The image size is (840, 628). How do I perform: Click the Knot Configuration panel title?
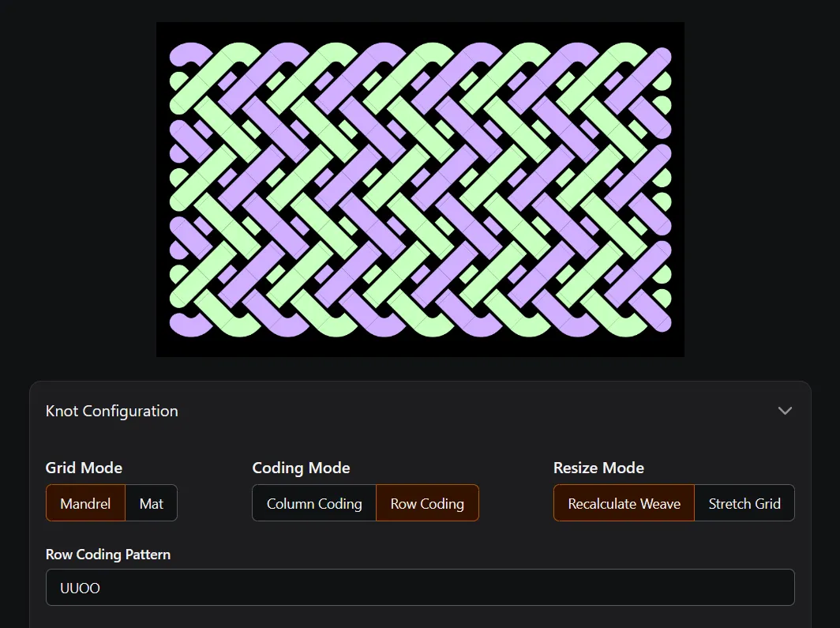111,411
